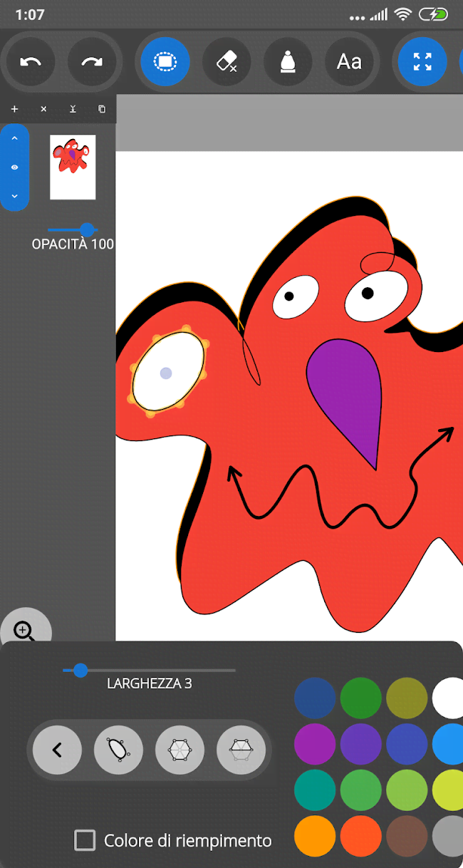
Task: Tap the selected white ellipse's center handle
Action: 166,373
